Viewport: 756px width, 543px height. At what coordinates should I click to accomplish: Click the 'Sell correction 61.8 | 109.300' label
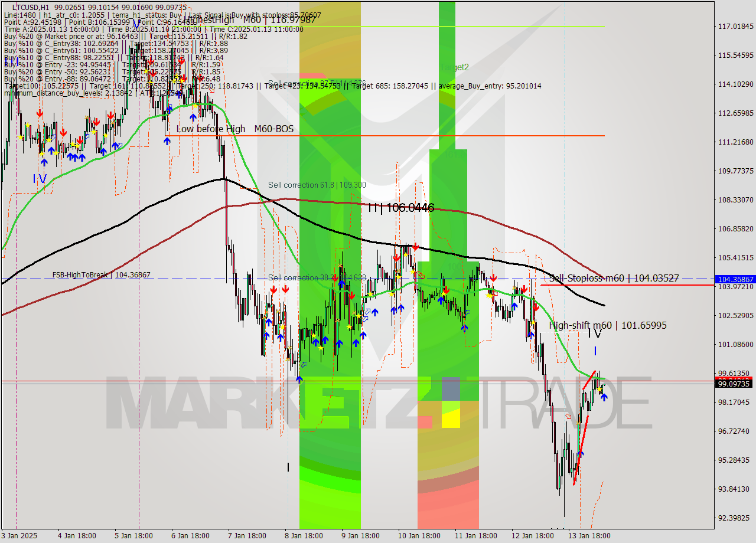pyautogui.click(x=317, y=185)
